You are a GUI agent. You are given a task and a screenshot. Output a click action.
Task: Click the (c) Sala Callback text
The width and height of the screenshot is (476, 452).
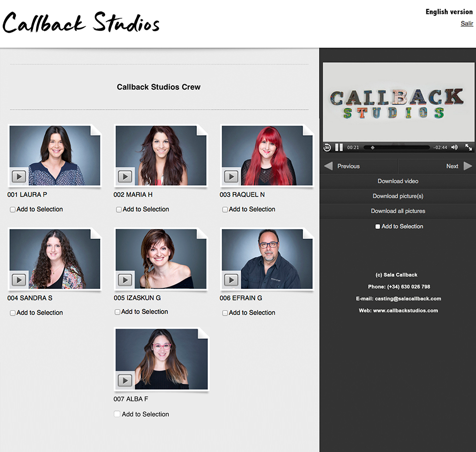click(396, 275)
